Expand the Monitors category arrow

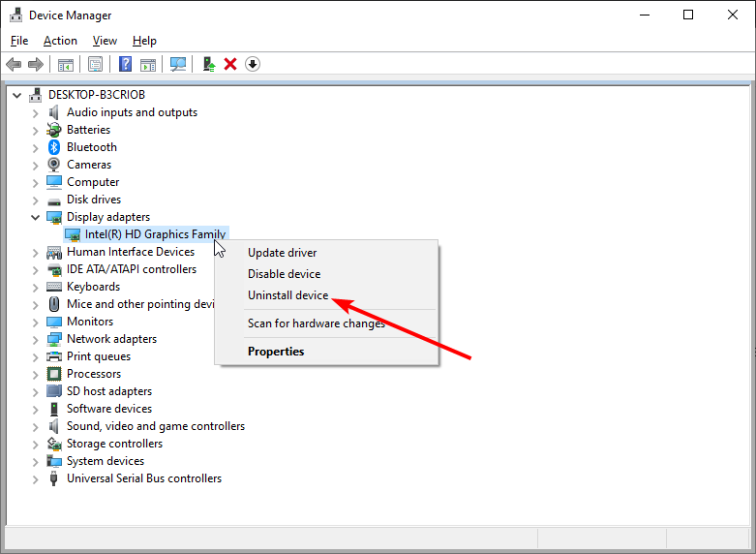(x=35, y=322)
